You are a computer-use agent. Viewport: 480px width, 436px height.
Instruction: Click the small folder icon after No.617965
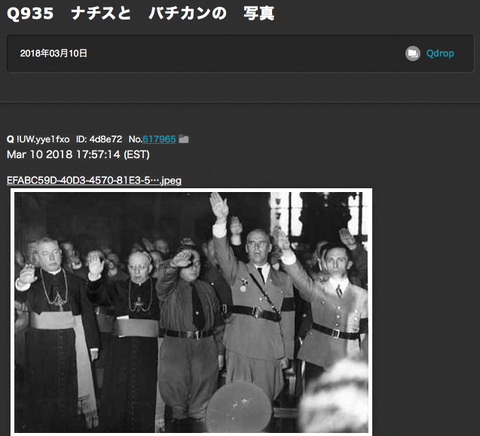[x=184, y=139]
